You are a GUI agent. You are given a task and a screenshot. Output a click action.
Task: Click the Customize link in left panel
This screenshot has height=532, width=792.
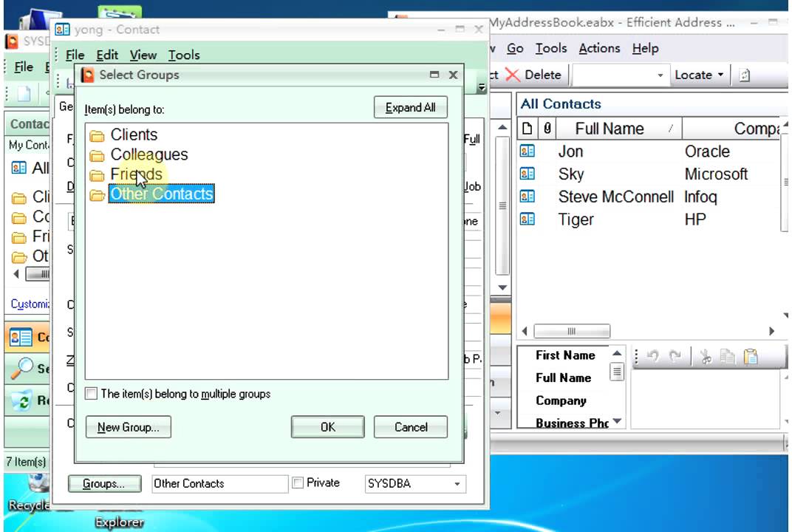tap(30, 304)
